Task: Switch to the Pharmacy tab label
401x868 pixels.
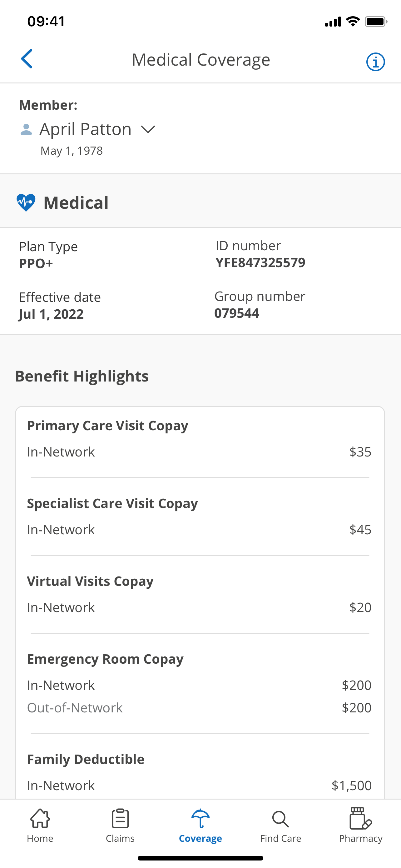Action: pyautogui.click(x=361, y=838)
